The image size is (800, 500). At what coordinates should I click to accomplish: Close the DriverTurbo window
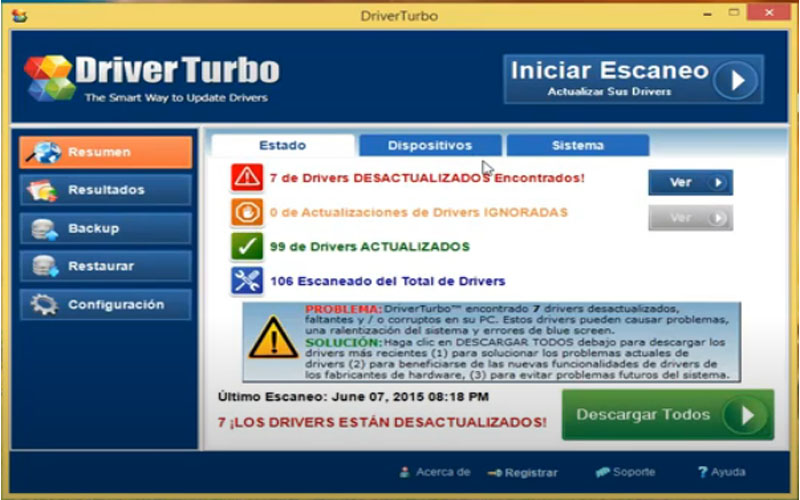click(x=769, y=13)
